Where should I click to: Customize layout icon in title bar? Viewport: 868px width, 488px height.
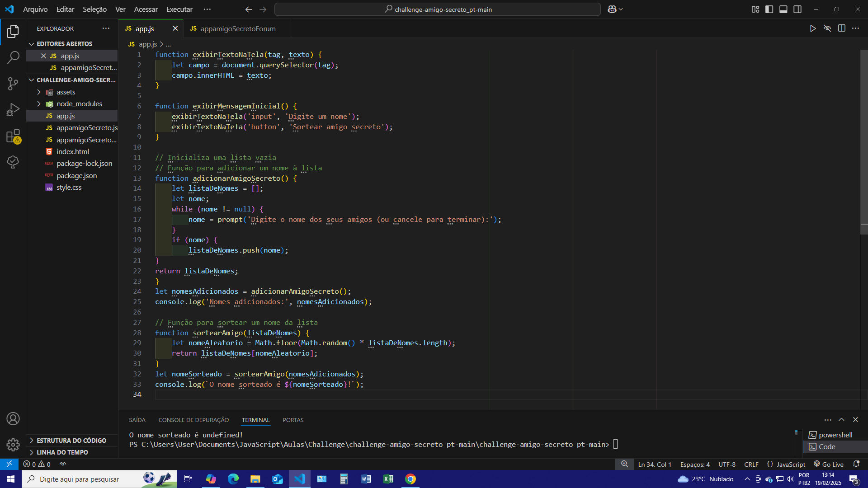click(755, 9)
